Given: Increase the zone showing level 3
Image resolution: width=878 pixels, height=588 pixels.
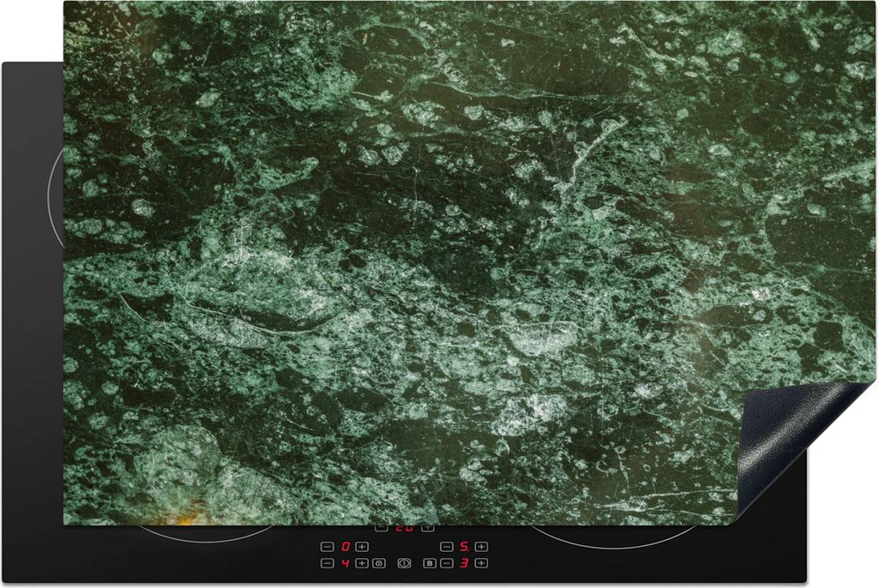Looking at the screenshot, I should [482, 563].
